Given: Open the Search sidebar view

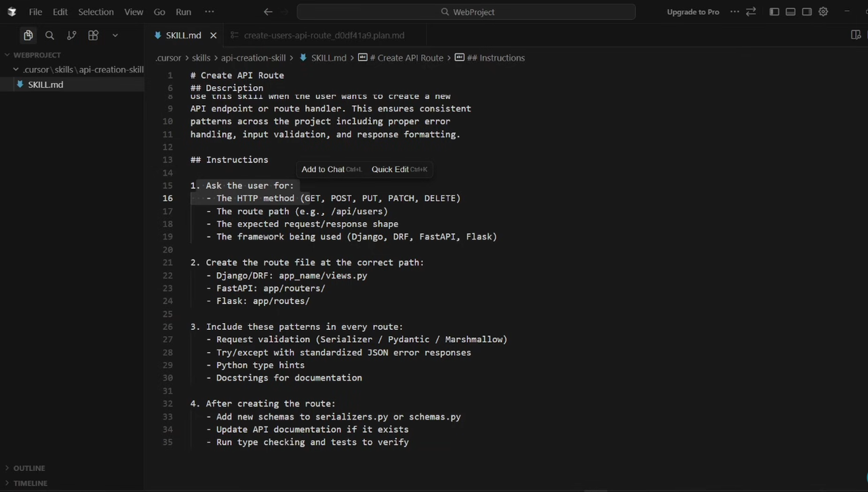Looking at the screenshot, I should (50, 35).
